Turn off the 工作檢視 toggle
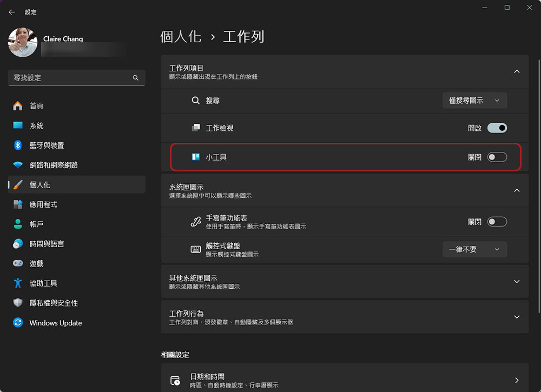This screenshot has height=392, width=541. point(497,128)
